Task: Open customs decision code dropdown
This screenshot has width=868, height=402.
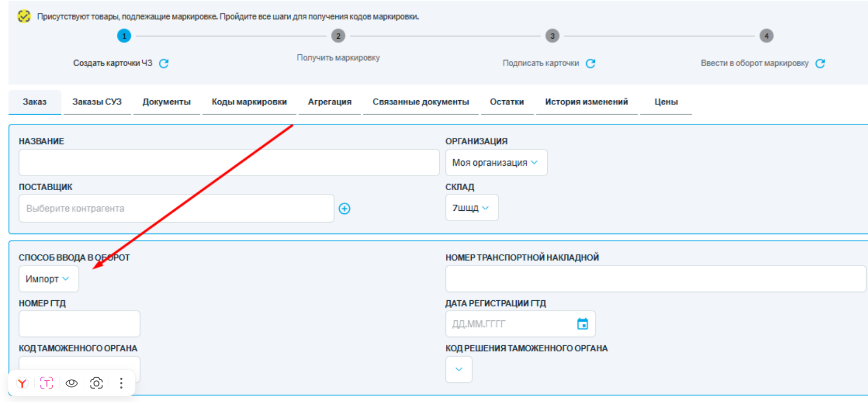Action: tap(458, 369)
